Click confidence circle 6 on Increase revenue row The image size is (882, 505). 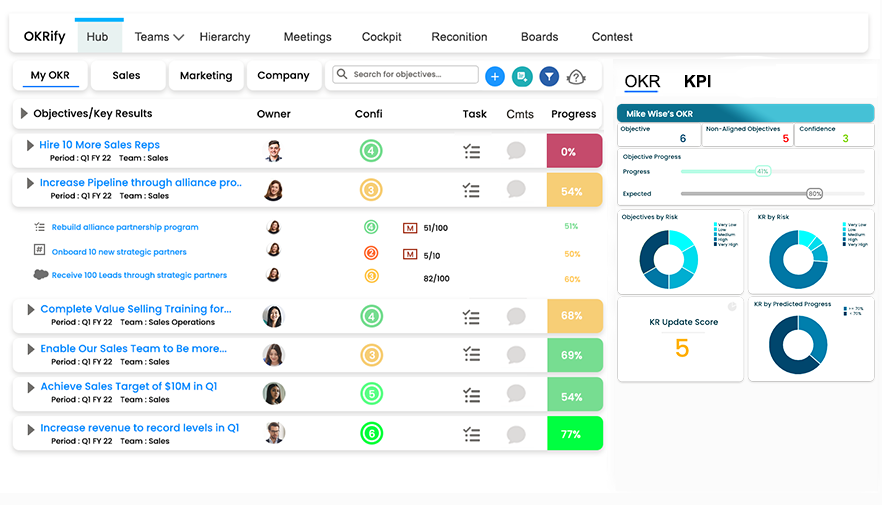tap(371, 434)
